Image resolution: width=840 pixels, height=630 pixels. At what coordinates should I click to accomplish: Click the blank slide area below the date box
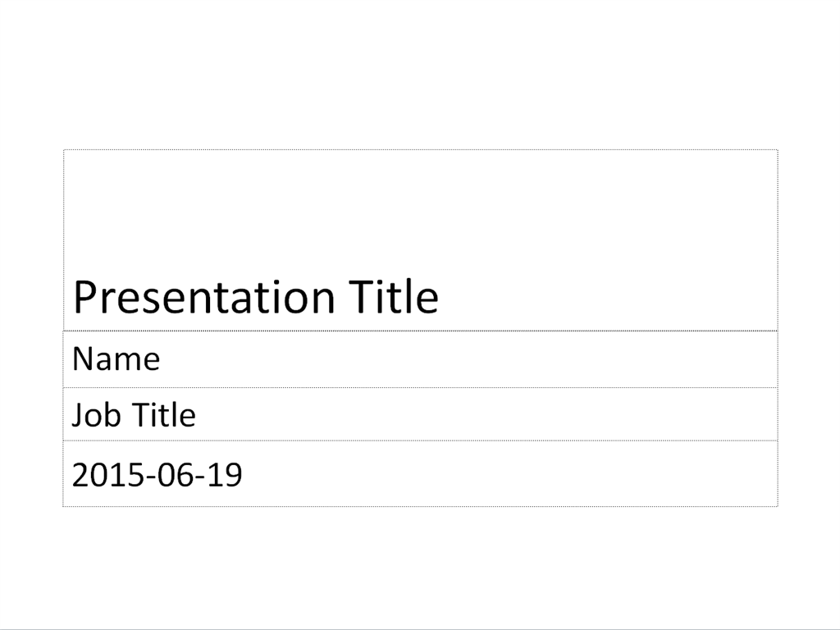[420, 566]
